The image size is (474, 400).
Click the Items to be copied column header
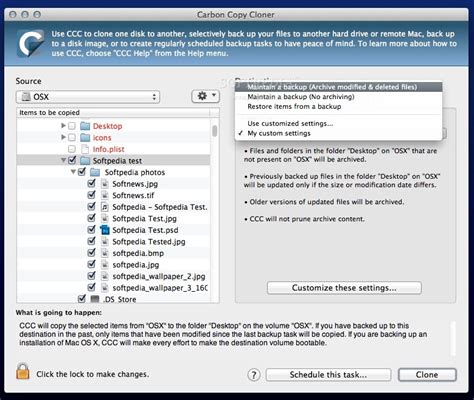pos(114,113)
